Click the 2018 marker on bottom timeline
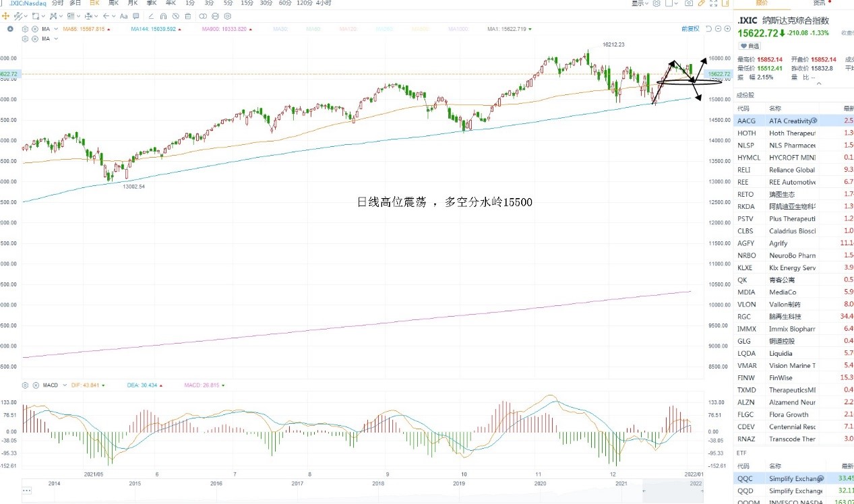The image size is (854, 504). click(378, 484)
